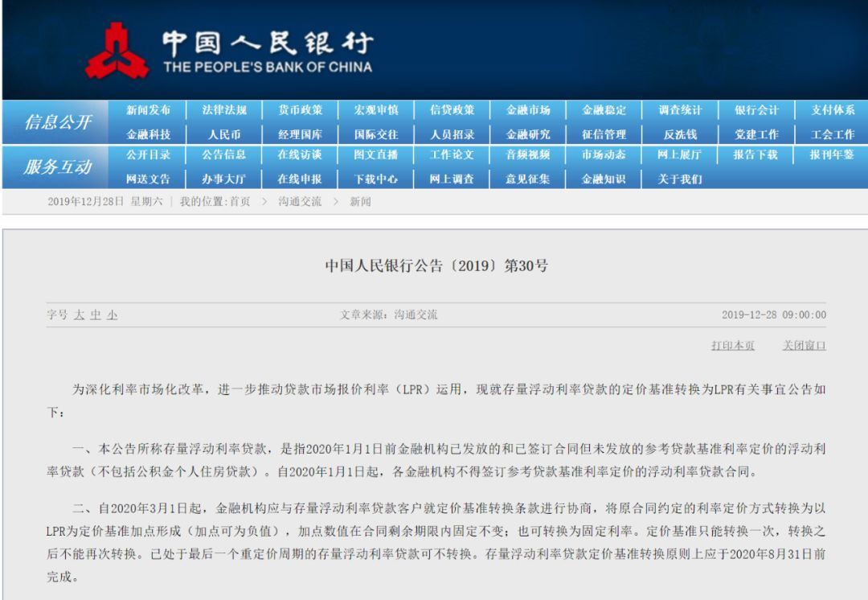Image resolution: width=868 pixels, height=600 pixels.
Task: Select 银行会计 navigation item
Action: [x=756, y=109]
